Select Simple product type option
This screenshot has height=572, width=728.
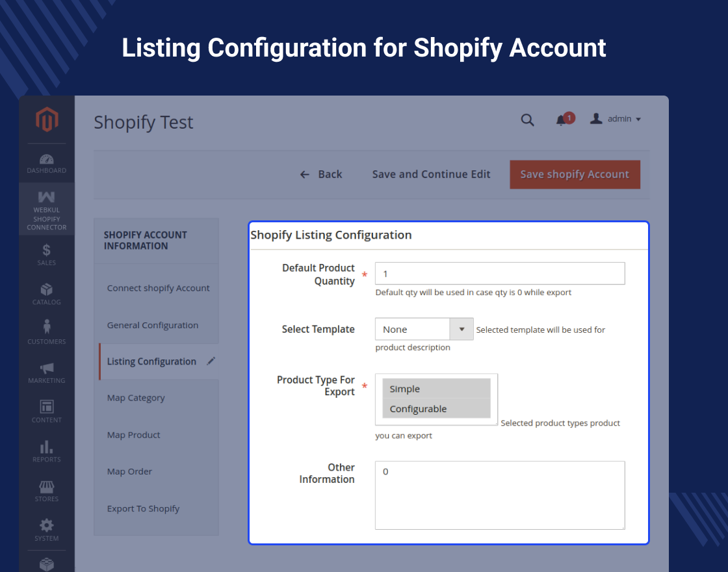click(x=436, y=389)
